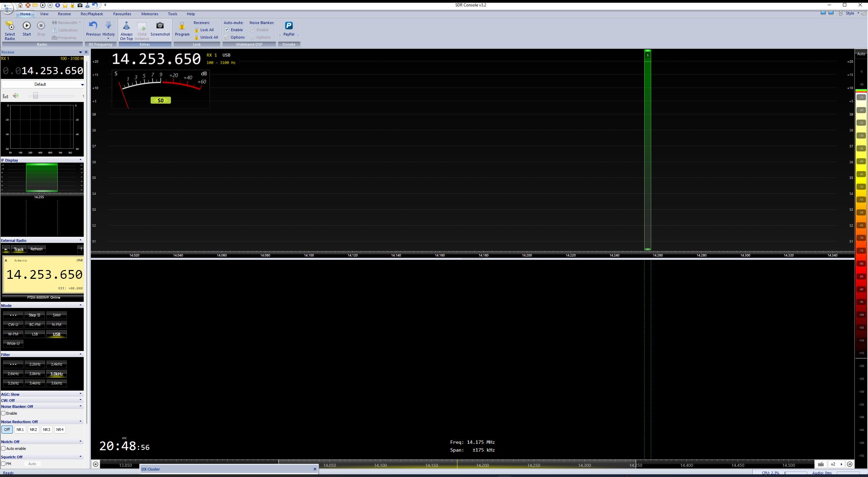This screenshot has width=868, height=477.
Task: Select NR2 noise reduction option
Action: pos(33,430)
